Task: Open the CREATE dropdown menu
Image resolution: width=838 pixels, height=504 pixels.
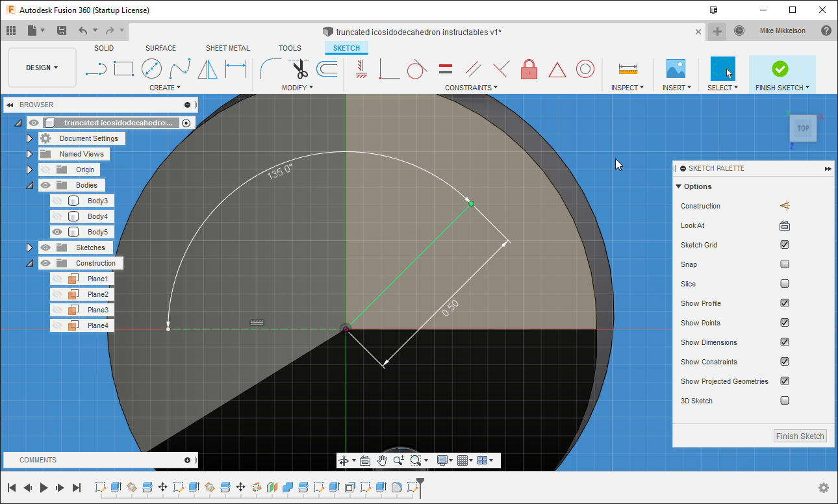Action: (164, 87)
